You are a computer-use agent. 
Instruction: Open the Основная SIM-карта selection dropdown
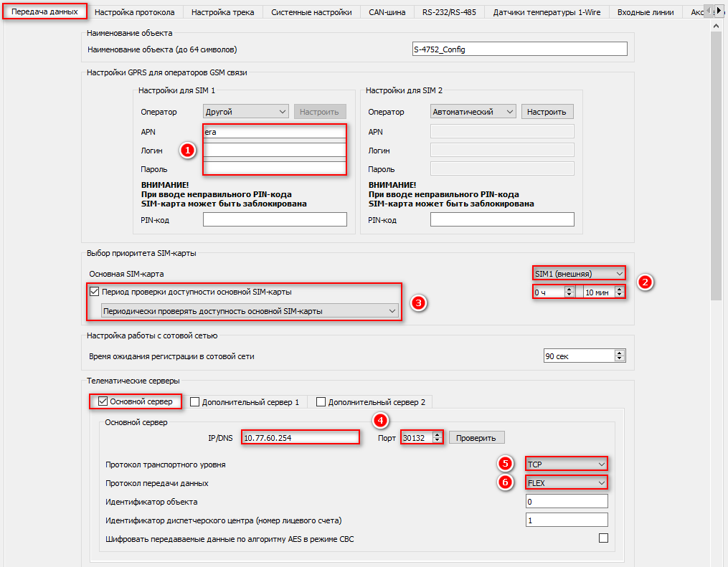[578, 273]
